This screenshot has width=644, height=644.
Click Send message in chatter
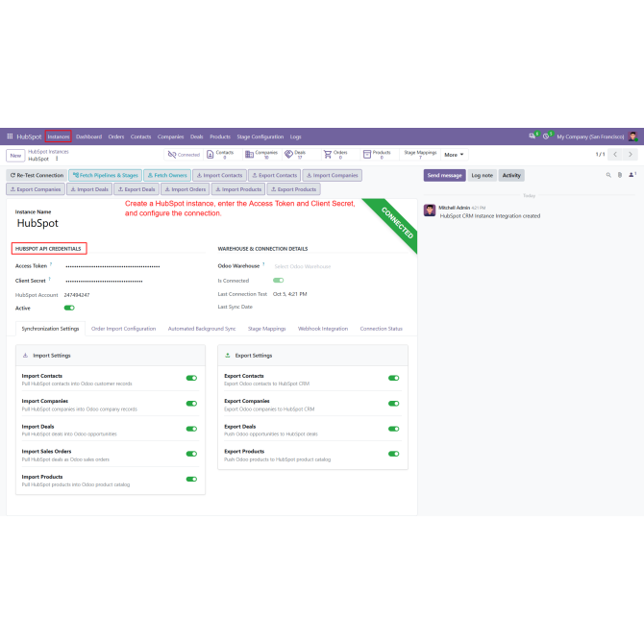click(x=444, y=175)
